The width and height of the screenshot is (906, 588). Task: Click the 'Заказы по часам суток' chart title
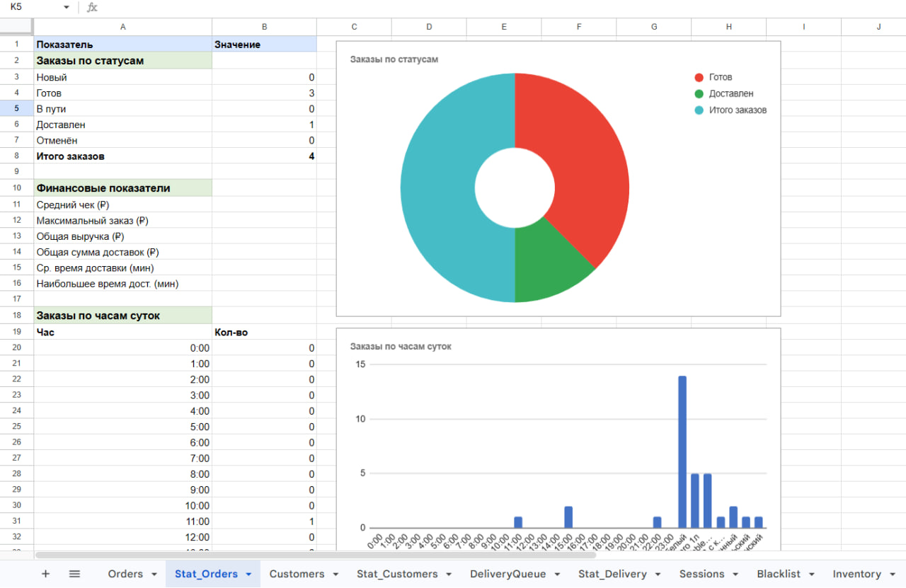pyautogui.click(x=401, y=347)
